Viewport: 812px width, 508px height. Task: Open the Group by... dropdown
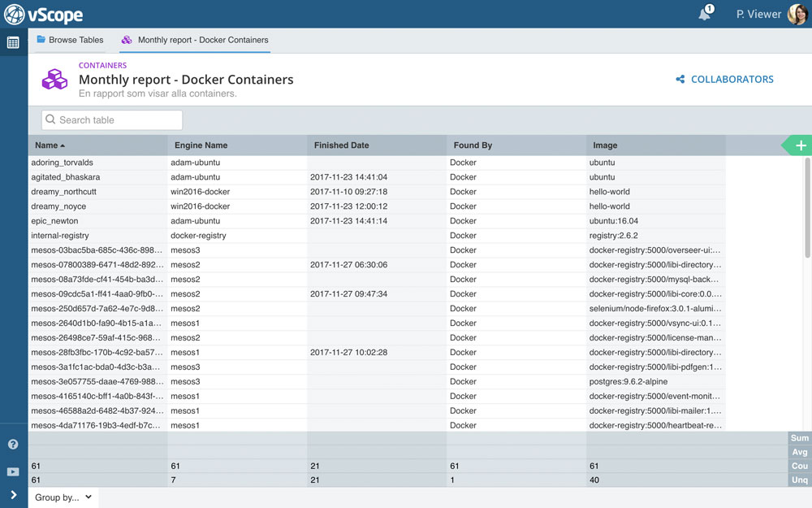click(x=63, y=497)
